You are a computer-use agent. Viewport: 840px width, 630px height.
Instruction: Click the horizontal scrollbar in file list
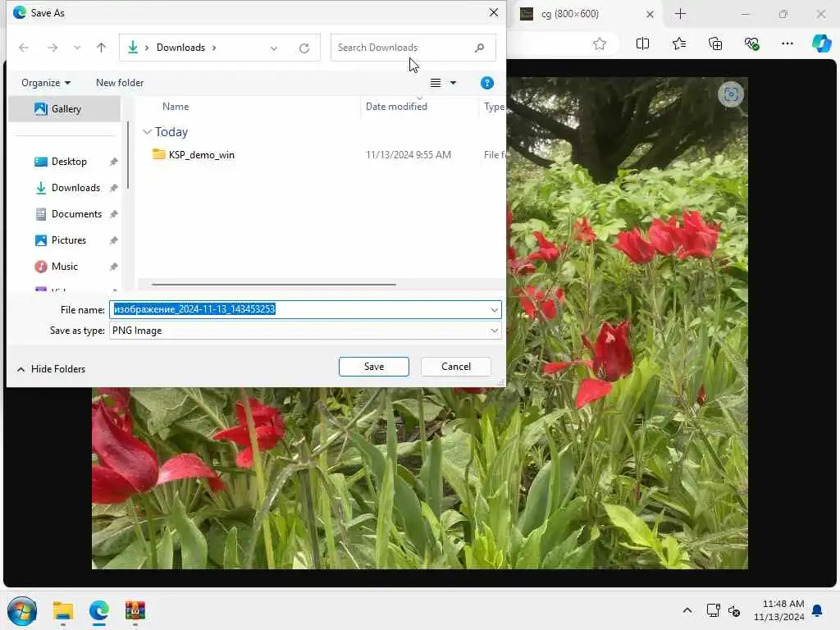coord(274,285)
